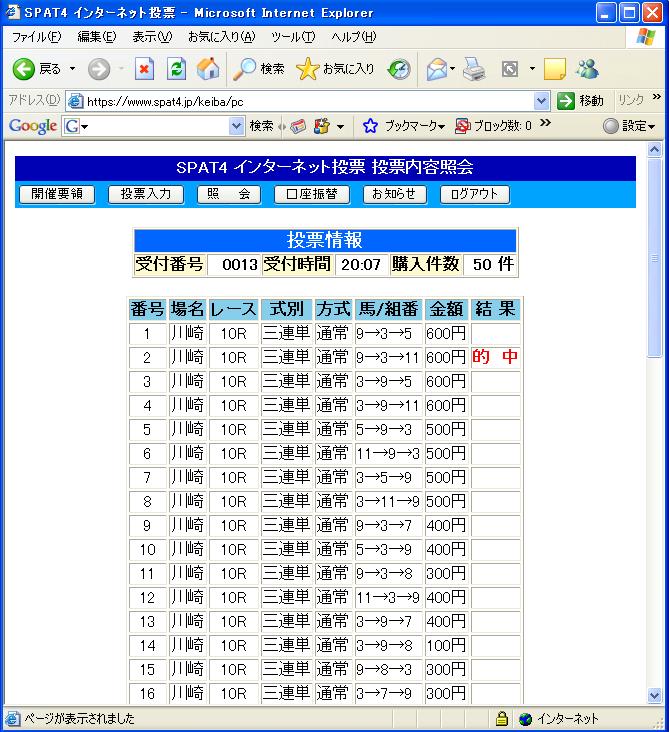669x732 pixels.
Task: Click the 開催要領 button
Action: [57, 194]
